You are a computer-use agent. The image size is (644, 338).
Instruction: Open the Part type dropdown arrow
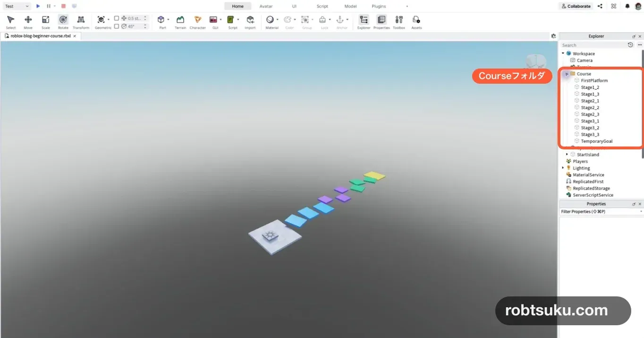click(x=168, y=20)
